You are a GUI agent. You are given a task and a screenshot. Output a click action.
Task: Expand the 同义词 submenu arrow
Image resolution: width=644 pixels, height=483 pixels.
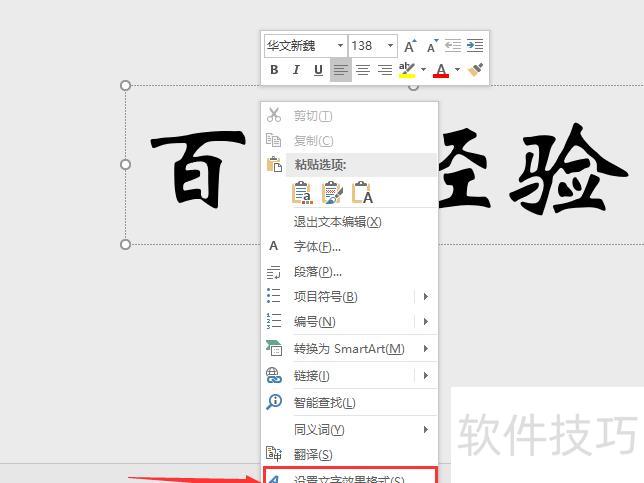[426, 430]
